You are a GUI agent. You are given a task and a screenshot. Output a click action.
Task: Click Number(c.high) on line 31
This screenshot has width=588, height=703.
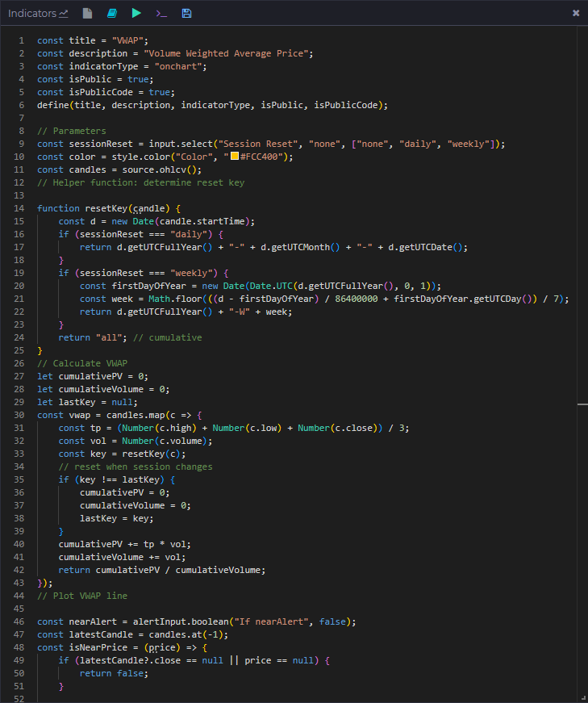click(159, 428)
